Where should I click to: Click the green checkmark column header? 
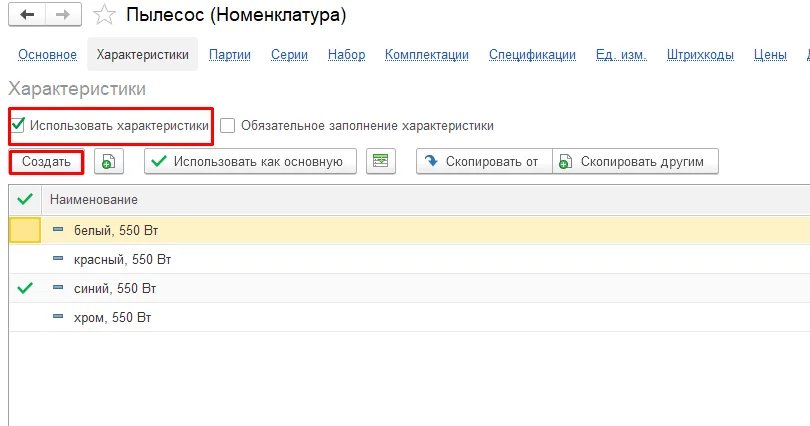point(25,199)
